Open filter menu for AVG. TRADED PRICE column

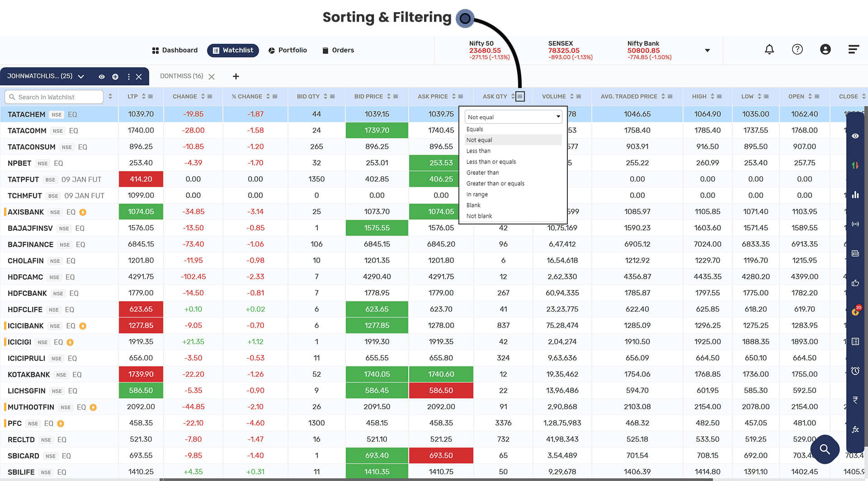tap(670, 97)
